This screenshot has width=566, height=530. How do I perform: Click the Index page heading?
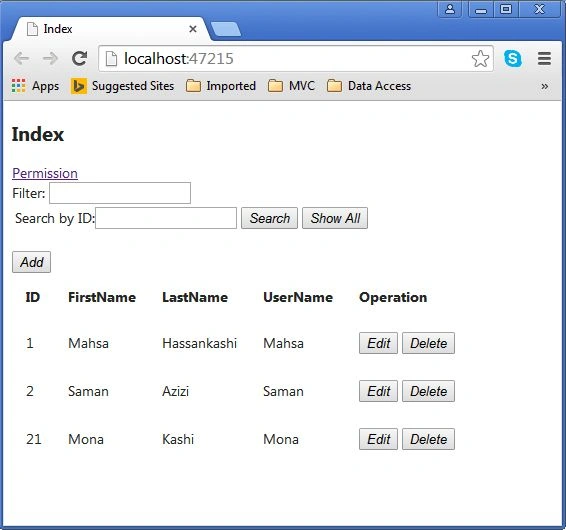tap(38, 134)
